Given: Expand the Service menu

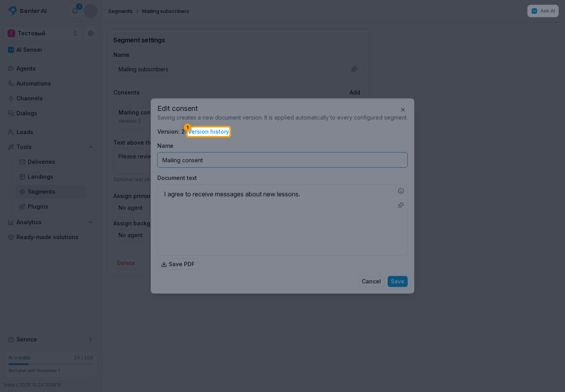Looking at the screenshot, I should [51, 339].
